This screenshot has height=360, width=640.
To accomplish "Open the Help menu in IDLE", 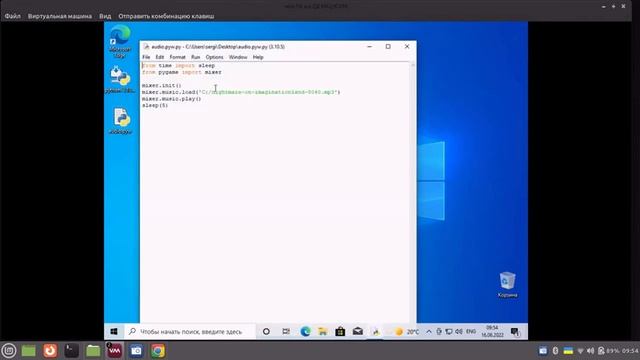I will (258, 57).
